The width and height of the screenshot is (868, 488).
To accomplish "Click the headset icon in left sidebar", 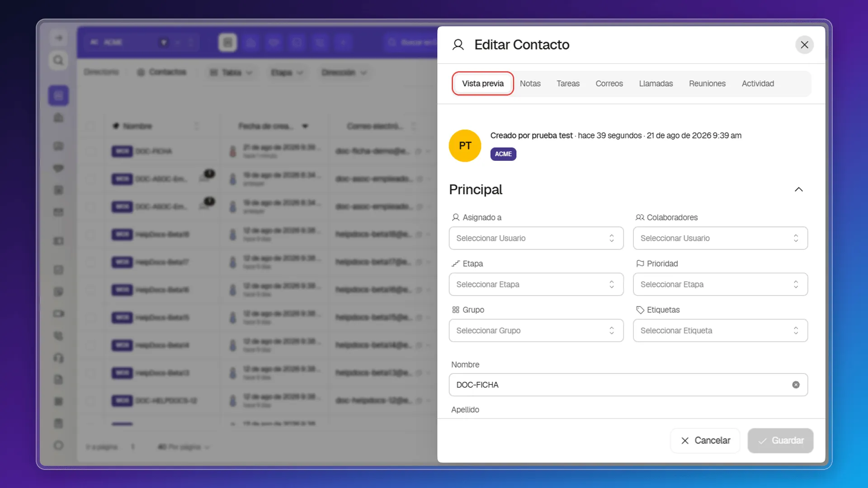I will [58, 358].
